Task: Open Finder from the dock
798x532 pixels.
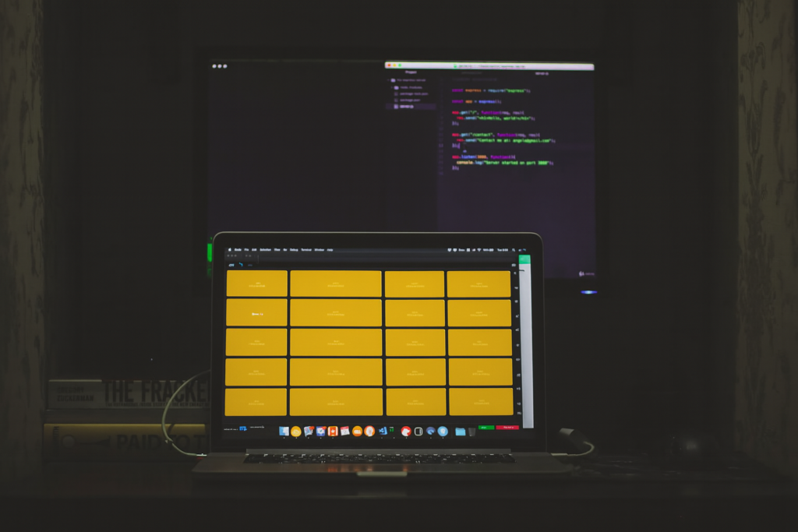Action: (284, 431)
